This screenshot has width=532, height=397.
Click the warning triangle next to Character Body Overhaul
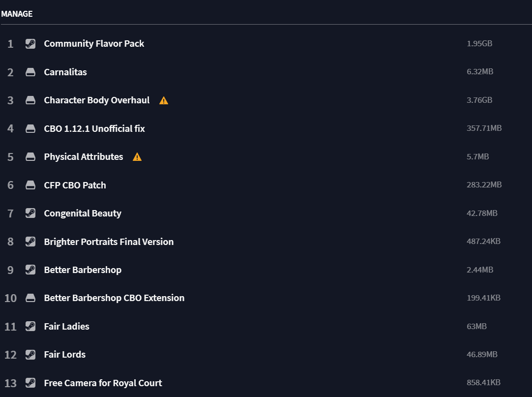pos(164,100)
